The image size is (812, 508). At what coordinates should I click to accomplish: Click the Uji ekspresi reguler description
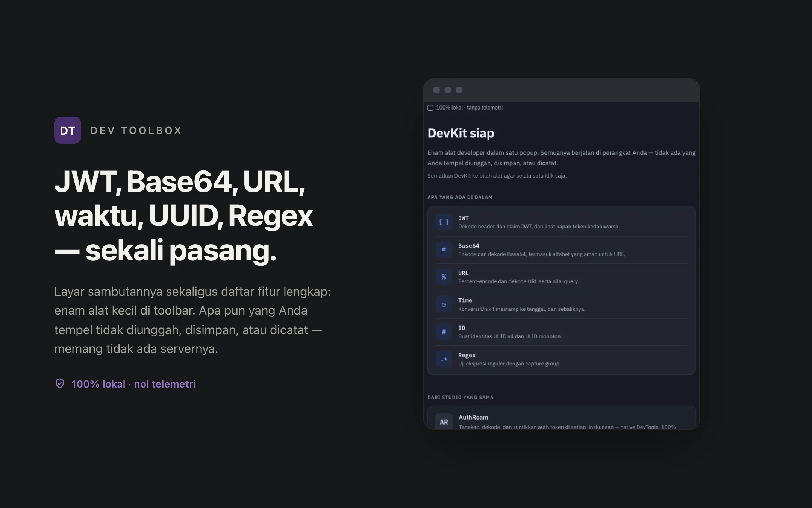click(509, 364)
